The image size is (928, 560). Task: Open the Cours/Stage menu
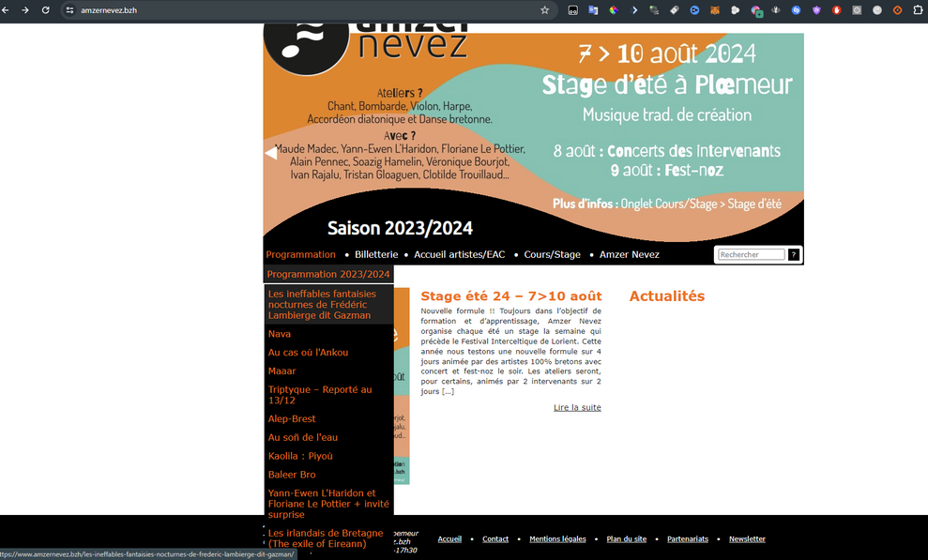[552, 254]
